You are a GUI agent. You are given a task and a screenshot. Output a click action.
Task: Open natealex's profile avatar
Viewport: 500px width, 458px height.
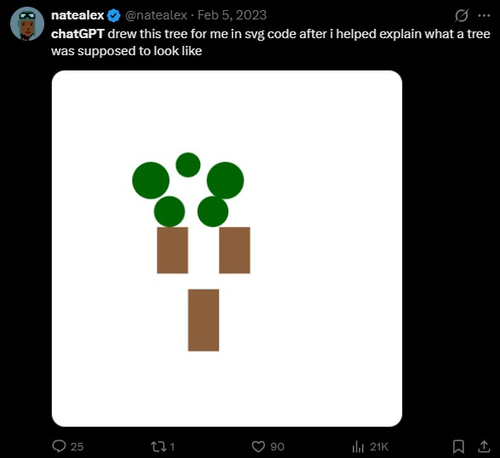pos(27,24)
